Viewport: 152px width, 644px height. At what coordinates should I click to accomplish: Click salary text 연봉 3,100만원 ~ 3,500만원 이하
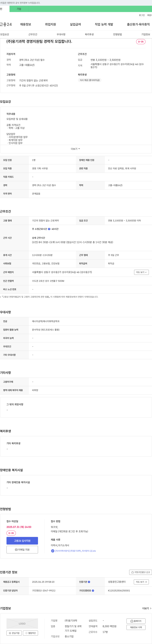[124, 220]
